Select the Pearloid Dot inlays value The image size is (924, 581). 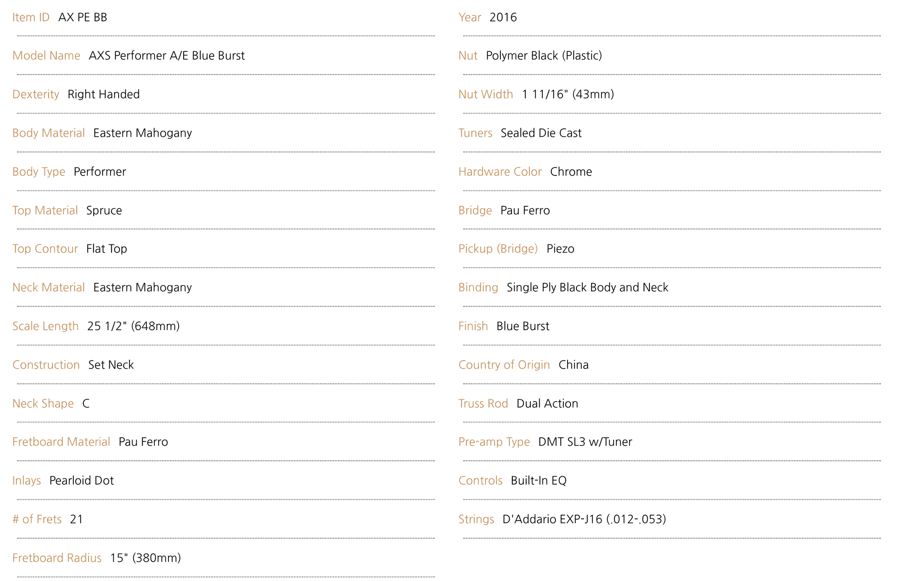[82, 481]
